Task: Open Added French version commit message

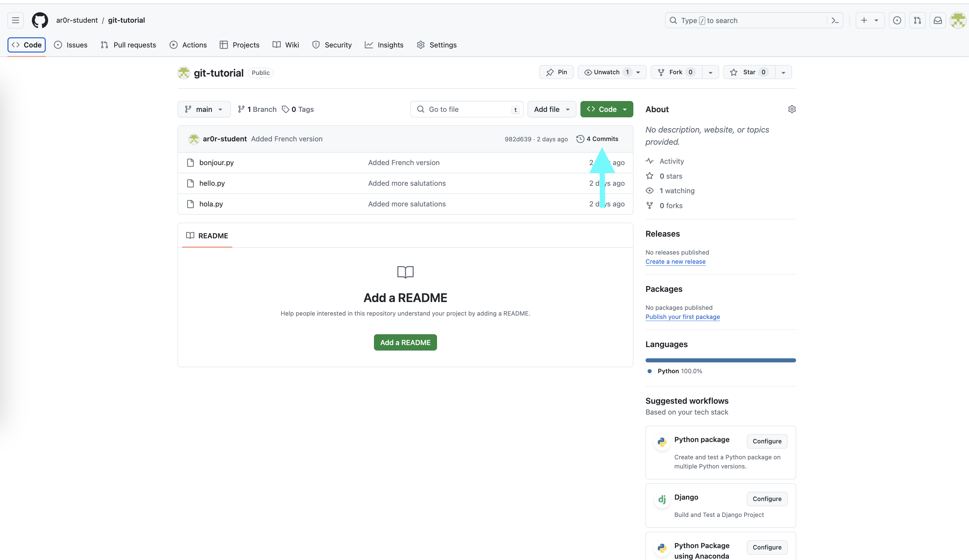Action: [287, 139]
